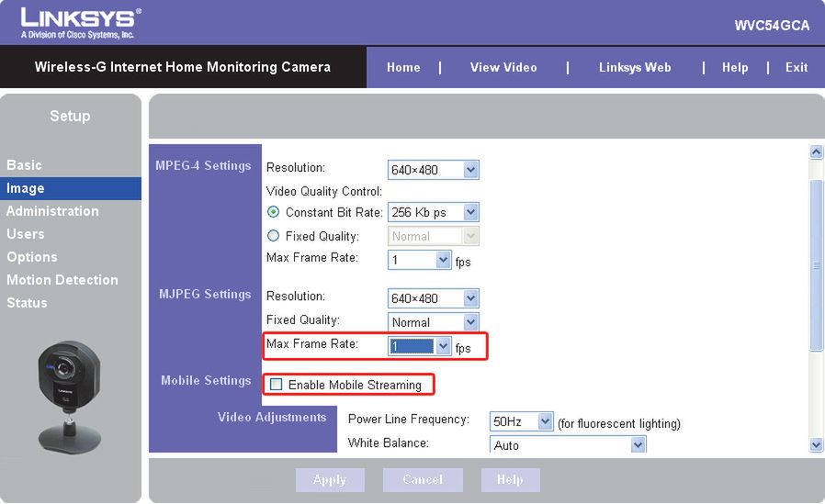Image resolution: width=825 pixels, height=504 pixels.
Task: Open the Constant Bit Rate 256 Kbps dropdown
Action: [x=433, y=212]
